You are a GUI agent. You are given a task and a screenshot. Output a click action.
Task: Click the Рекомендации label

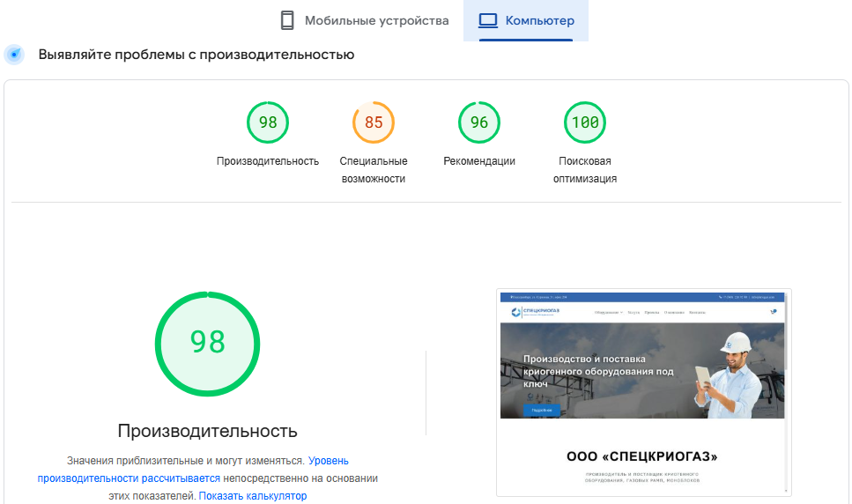[x=479, y=161]
